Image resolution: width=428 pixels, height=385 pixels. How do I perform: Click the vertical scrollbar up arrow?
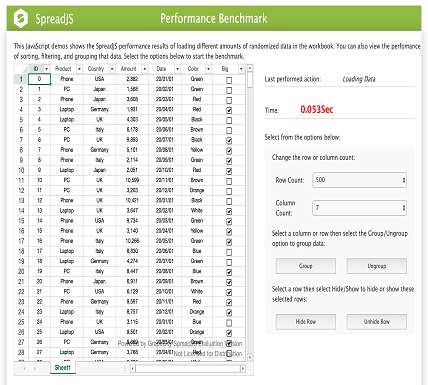click(250, 68)
